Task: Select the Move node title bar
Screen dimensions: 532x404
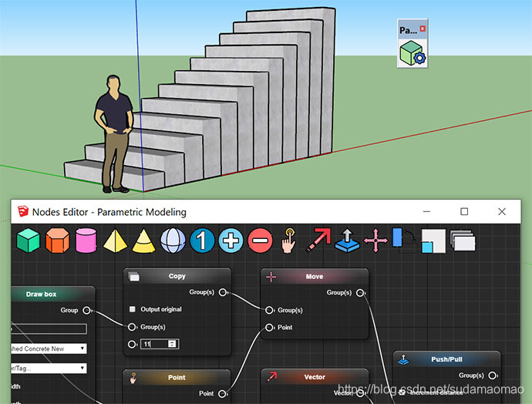Action: (x=315, y=277)
